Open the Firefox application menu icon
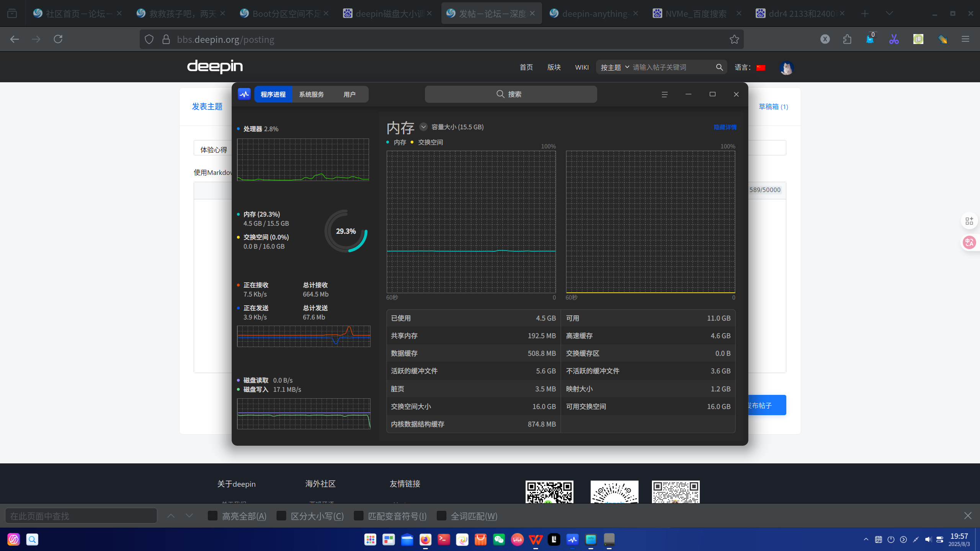 coord(965,39)
